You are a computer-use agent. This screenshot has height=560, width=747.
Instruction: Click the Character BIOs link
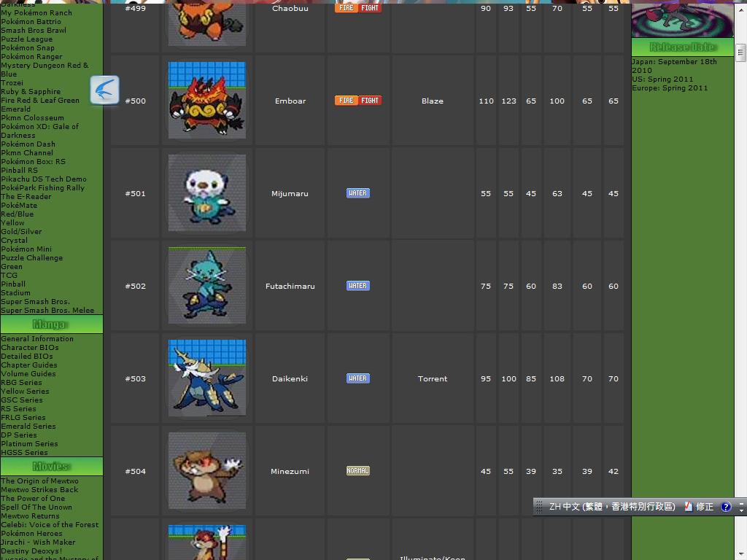30,347
